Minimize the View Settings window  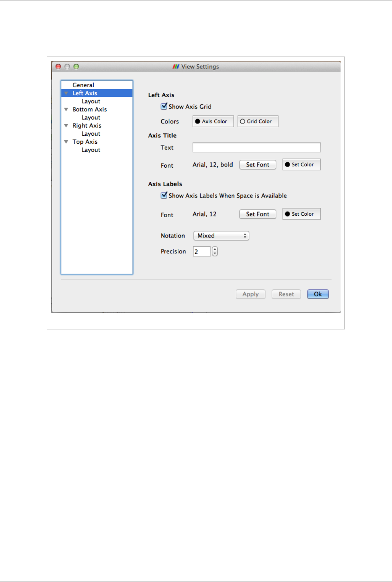(x=67, y=67)
